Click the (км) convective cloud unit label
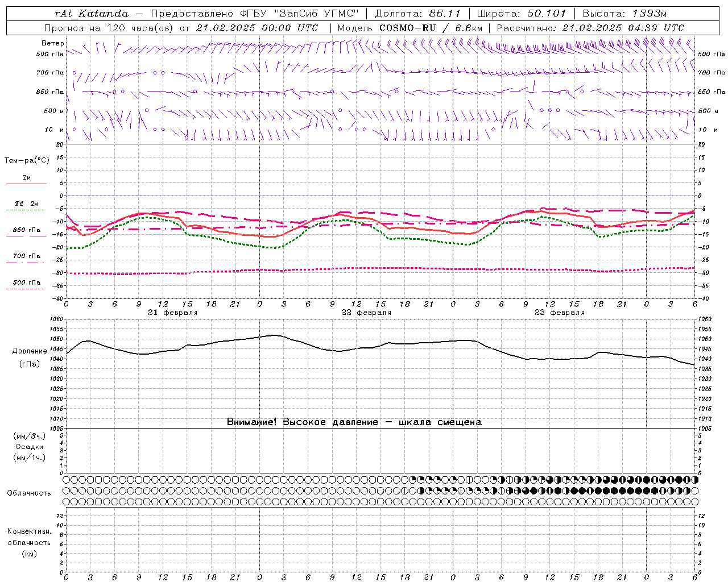This screenshot has height=582, width=728. 30,554
